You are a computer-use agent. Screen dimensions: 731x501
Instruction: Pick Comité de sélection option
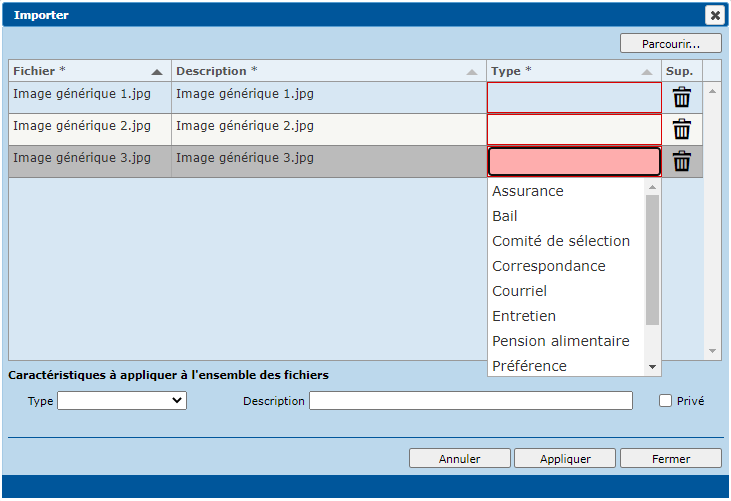pyautogui.click(x=561, y=241)
